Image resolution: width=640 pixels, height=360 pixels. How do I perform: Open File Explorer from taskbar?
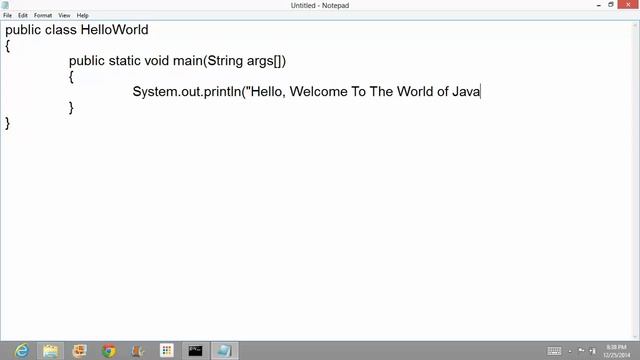coord(51,351)
